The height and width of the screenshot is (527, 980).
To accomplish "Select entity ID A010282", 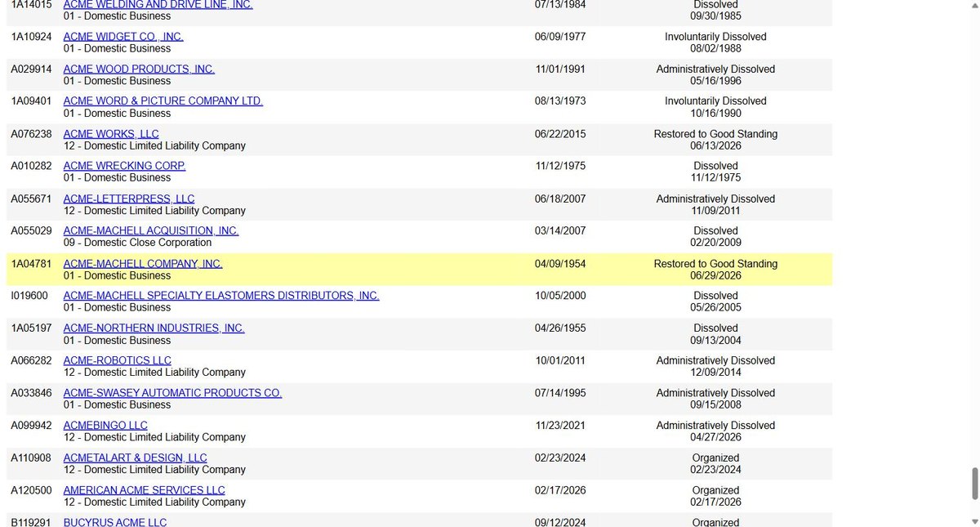I will (x=31, y=166).
